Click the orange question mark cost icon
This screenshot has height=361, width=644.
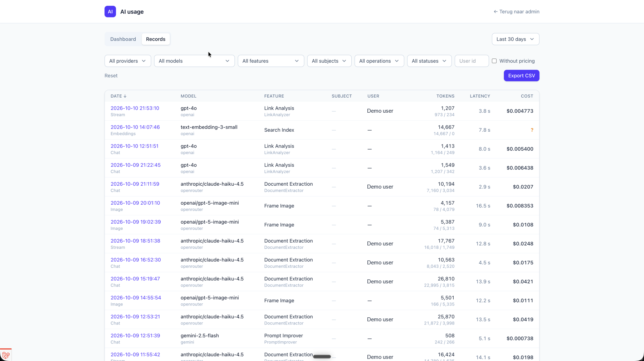532,130
